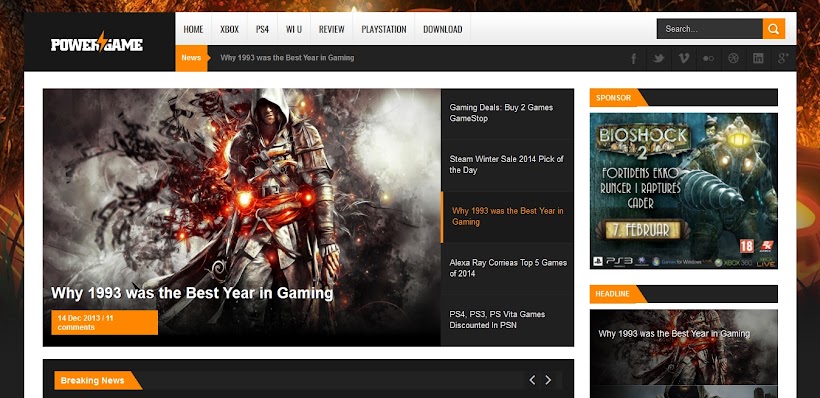Open headline link Why 1993 in sidebar
The height and width of the screenshot is (398, 820).
point(674,334)
